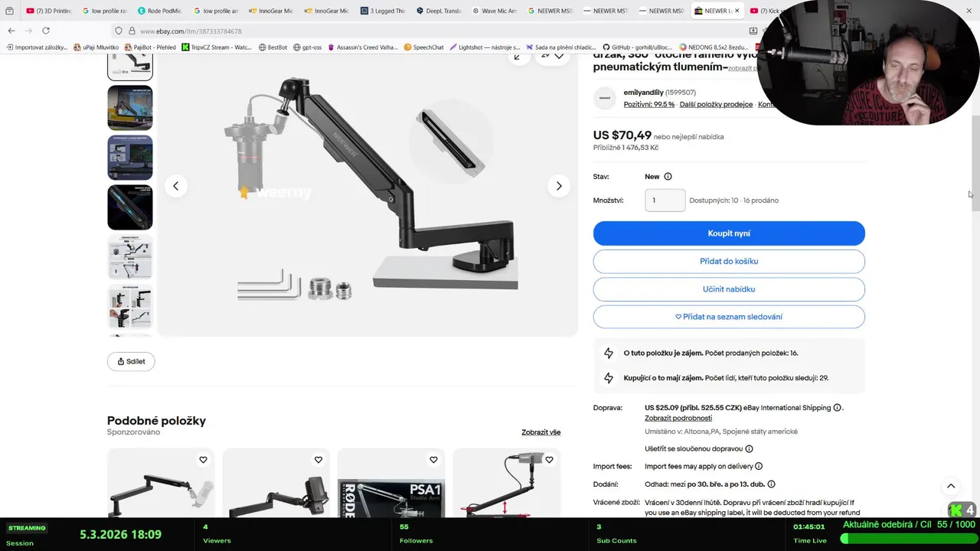
Task: Open the uPaji Mluvítko bookmark
Action: coord(96,47)
